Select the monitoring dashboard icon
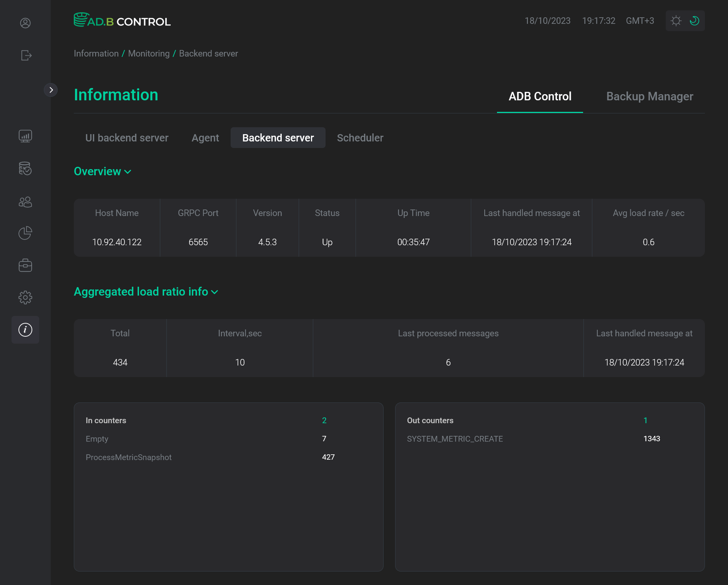 click(x=25, y=136)
